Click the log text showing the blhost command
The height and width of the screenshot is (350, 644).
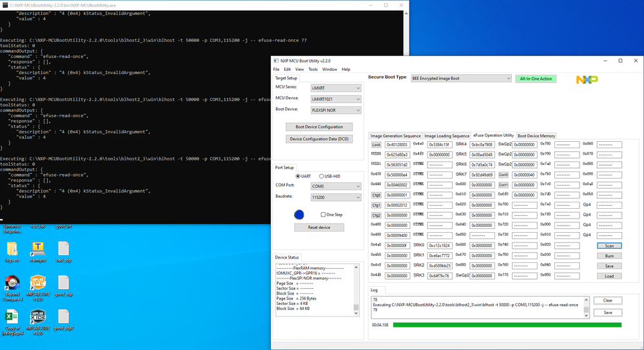click(475, 305)
